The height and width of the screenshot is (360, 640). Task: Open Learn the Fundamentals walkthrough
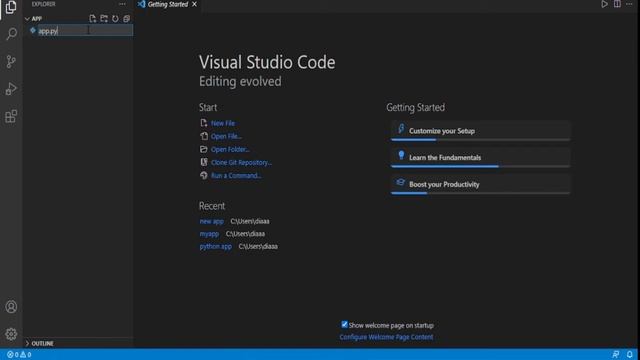click(480, 157)
